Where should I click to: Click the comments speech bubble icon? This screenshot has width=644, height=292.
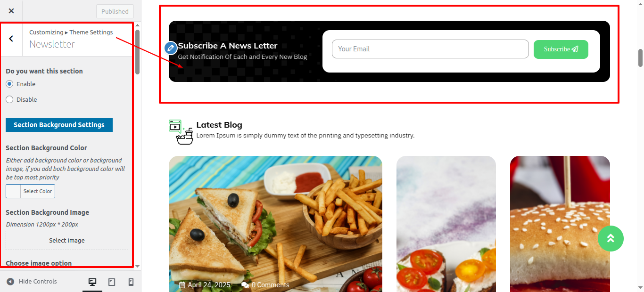click(x=245, y=285)
